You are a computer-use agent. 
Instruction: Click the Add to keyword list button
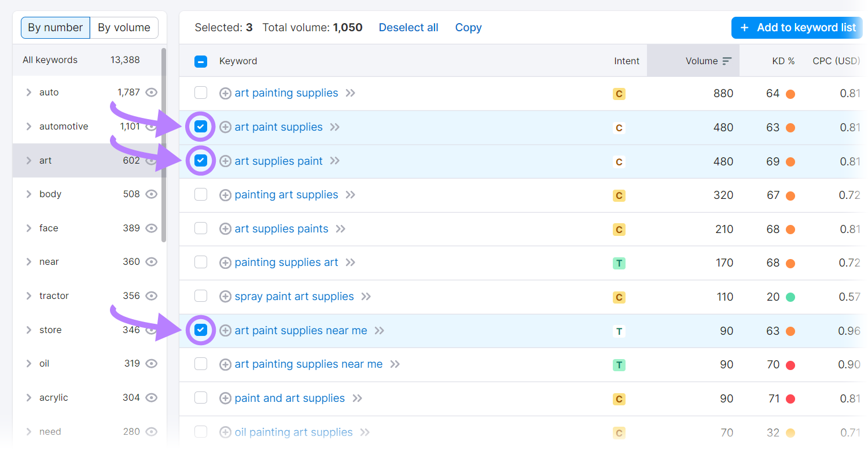point(797,27)
